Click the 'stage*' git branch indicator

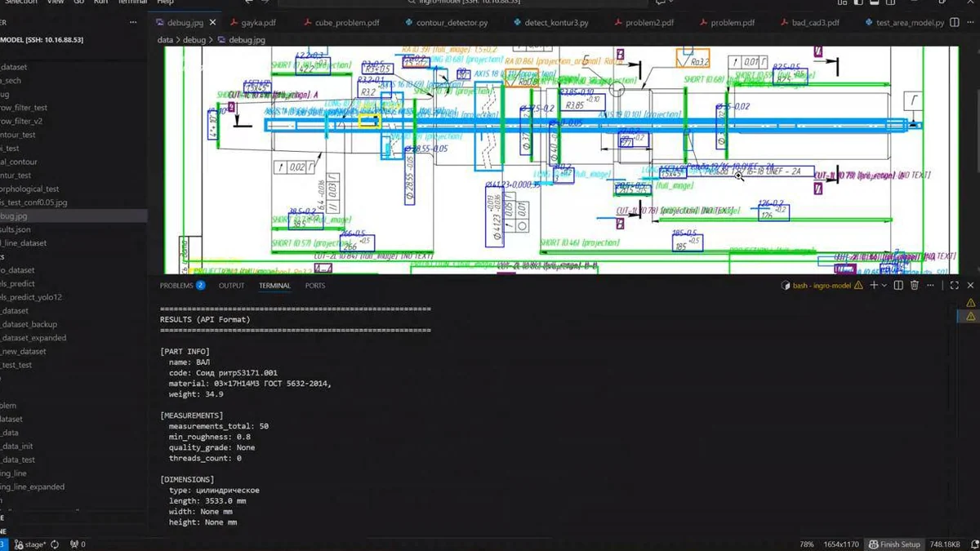pyautogui.click(x=30, y=544)
